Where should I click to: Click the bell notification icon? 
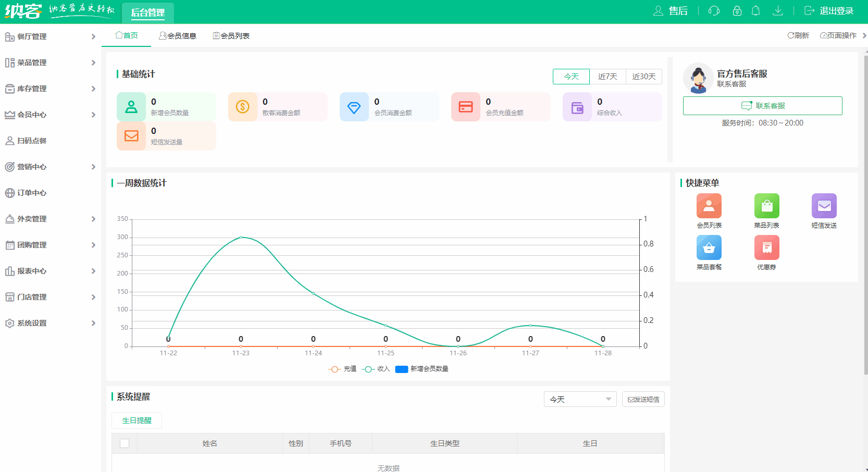point(756,10)
